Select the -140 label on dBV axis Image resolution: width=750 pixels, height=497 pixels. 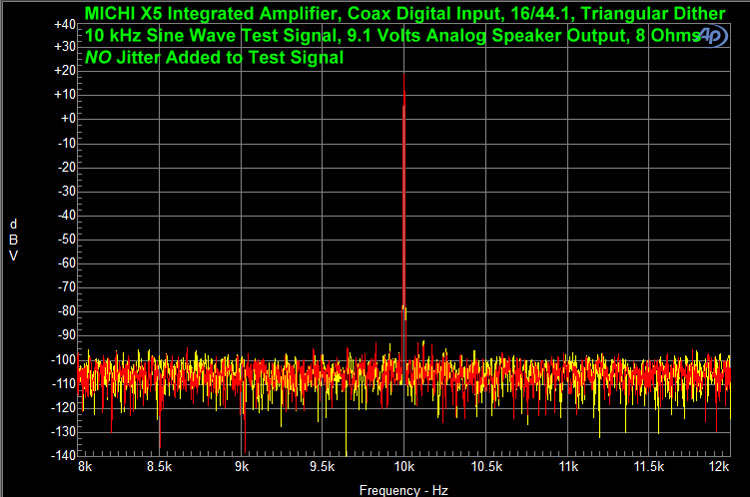pyautogui.click(x=60, y=454)
